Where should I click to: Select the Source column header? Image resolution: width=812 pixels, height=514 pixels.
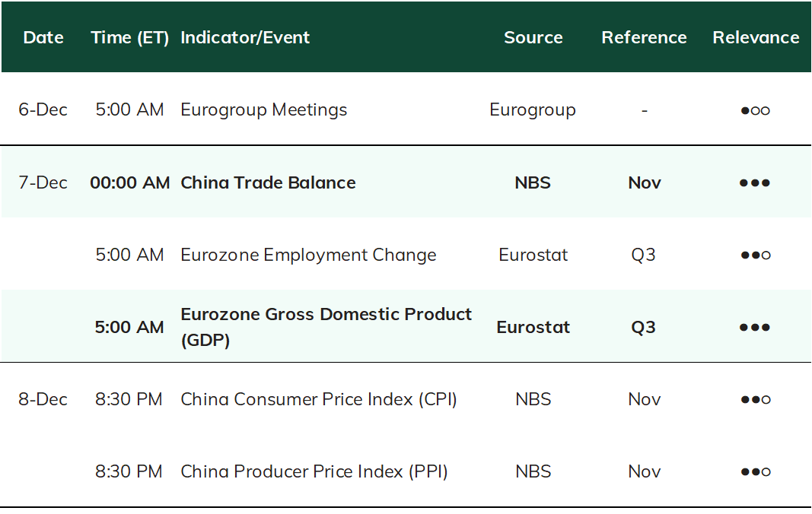(x=533, y=37)
